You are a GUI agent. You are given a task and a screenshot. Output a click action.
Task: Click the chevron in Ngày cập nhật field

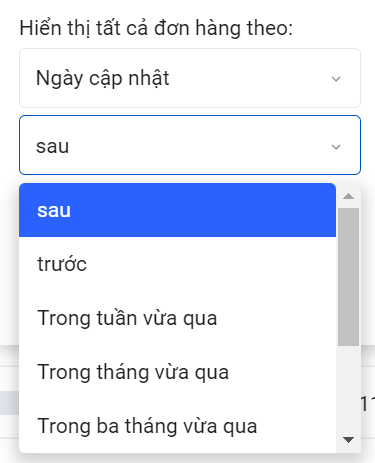336,79
